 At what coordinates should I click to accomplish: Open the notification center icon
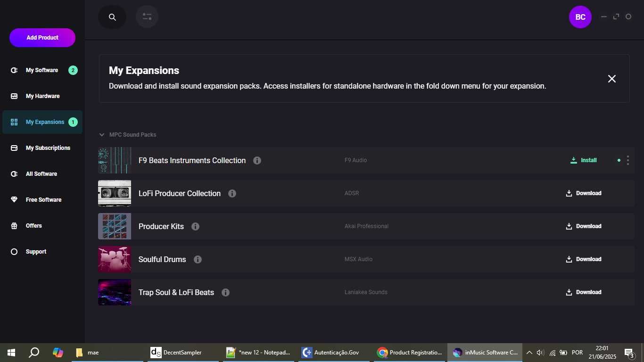pyautogui.click(x=629, y=353)
